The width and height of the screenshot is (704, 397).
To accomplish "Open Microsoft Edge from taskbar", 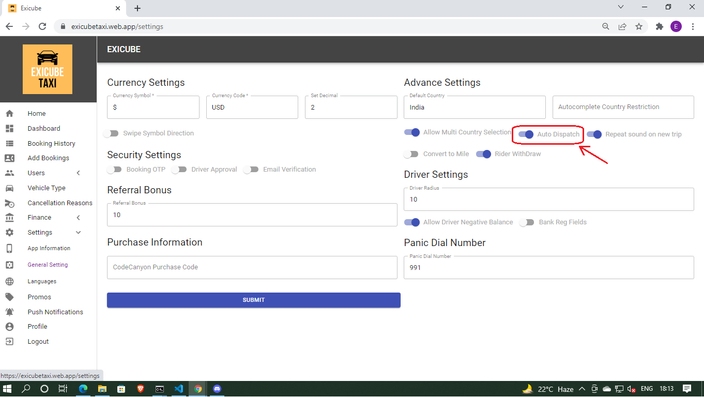I will click(83, 389).
